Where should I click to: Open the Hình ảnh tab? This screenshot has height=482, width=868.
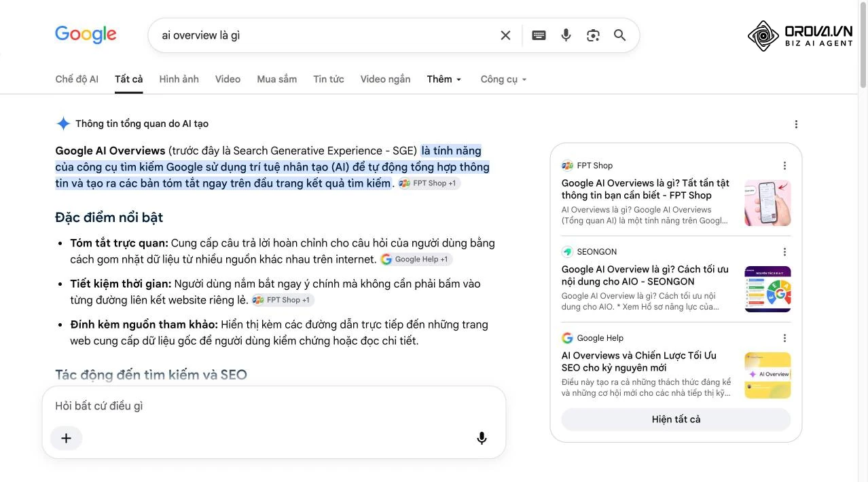point(179,79)
